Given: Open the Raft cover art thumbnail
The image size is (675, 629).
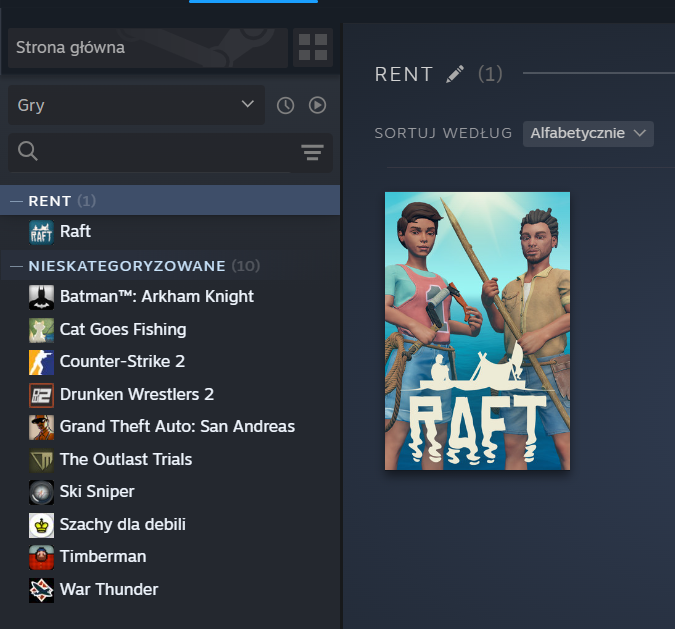Looking at the screenshot, I should (x=477, y=331).
